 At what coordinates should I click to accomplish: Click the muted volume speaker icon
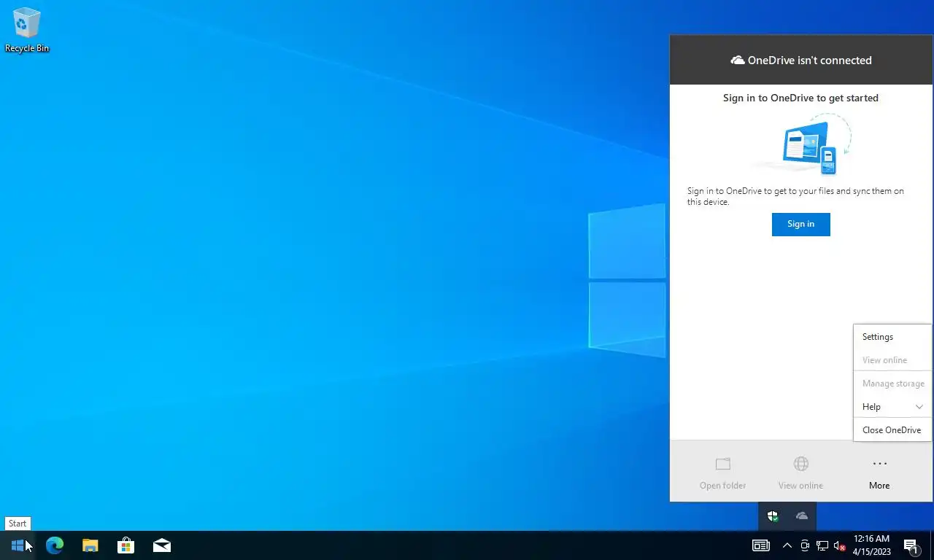840,545
